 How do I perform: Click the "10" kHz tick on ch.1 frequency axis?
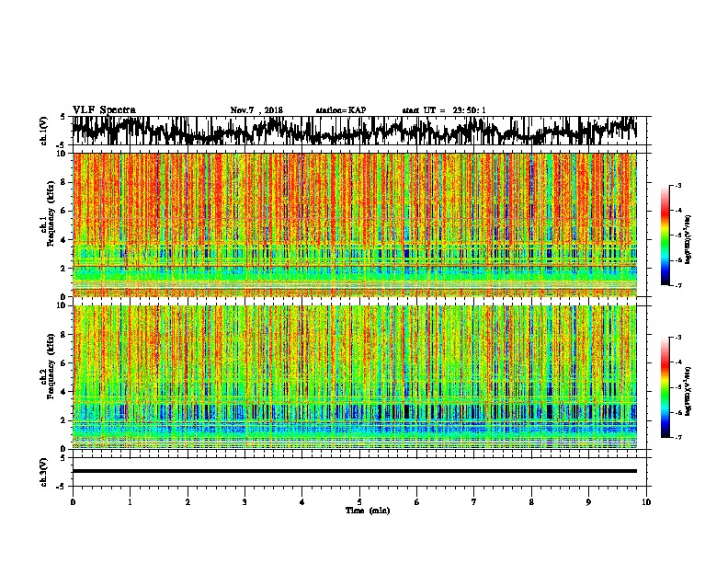tap(62, 154)
